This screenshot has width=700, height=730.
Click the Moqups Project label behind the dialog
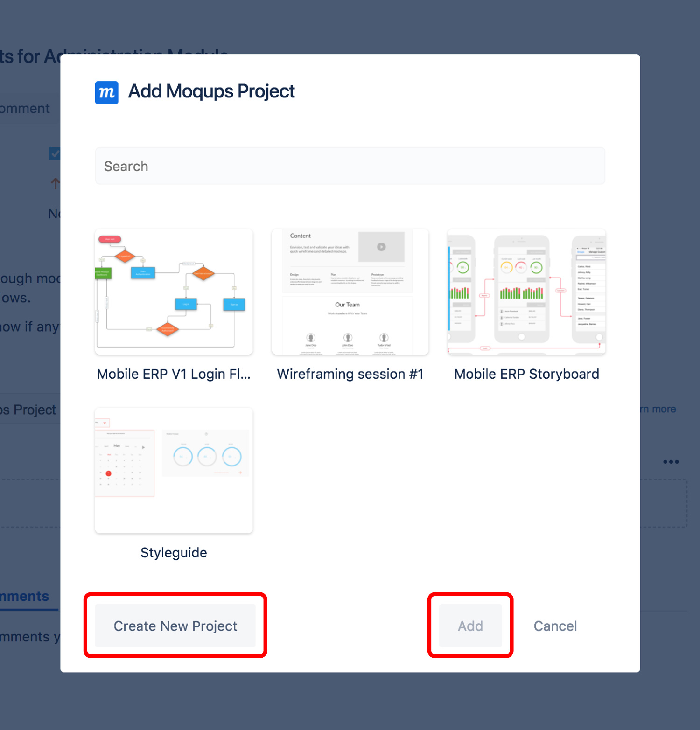click(27, 410)
